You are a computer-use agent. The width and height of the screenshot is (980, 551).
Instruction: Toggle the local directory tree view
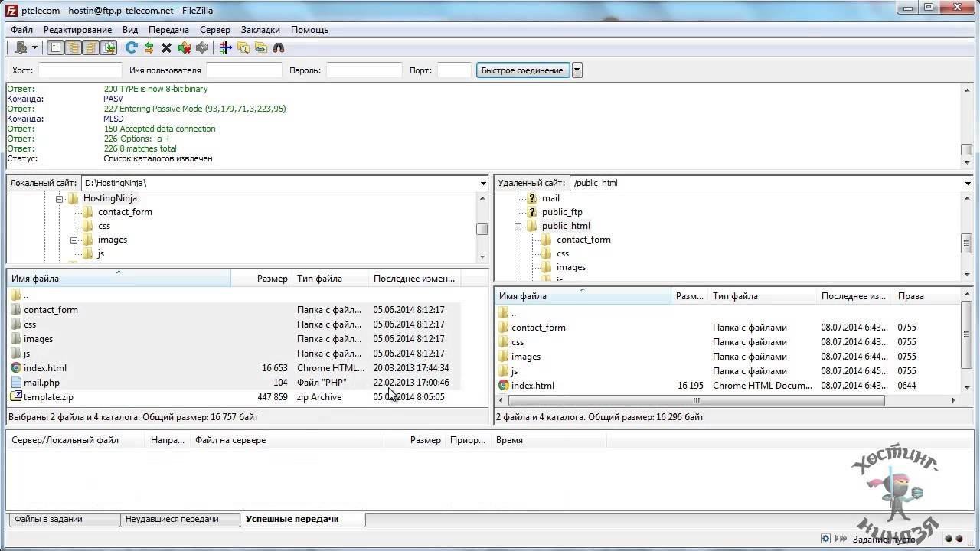[x=73, y=47]
